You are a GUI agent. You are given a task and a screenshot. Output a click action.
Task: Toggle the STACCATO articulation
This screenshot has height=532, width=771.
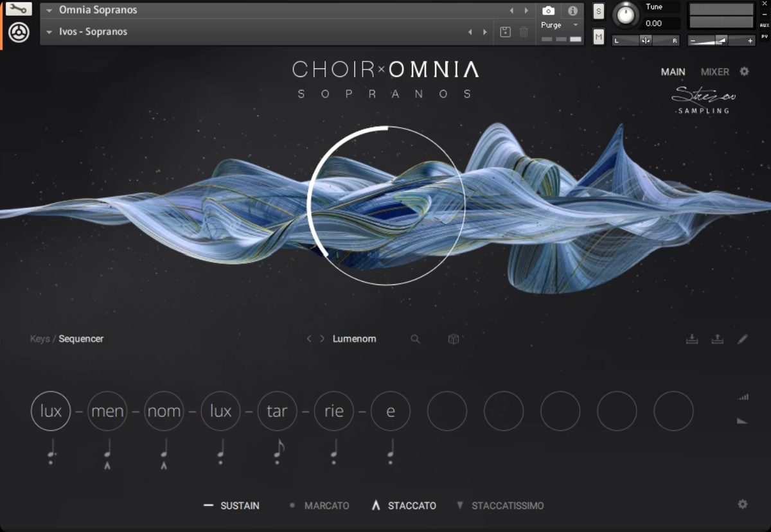[404, 506]
